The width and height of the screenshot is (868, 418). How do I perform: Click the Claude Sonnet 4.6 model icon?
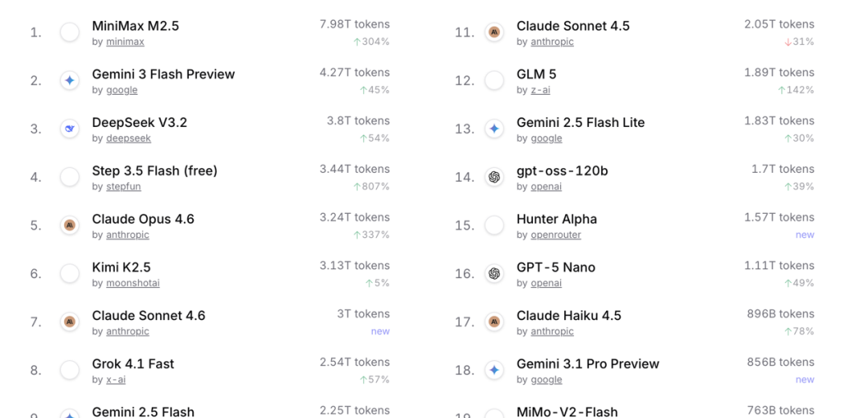point(70,322)
